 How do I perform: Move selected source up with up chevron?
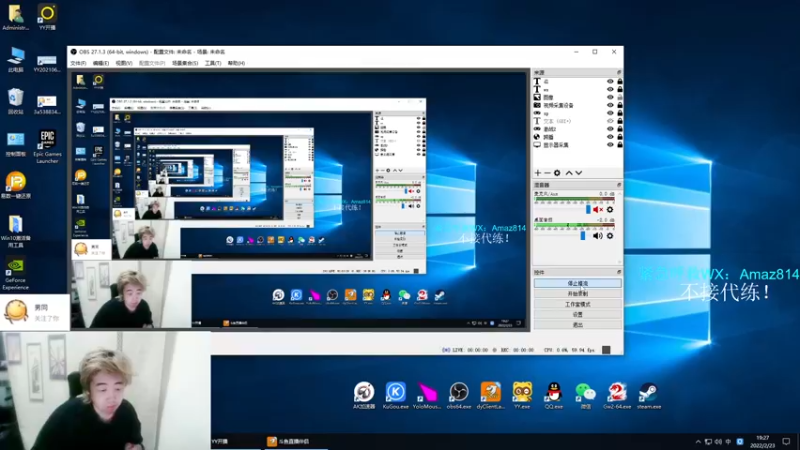pos(569,173)
